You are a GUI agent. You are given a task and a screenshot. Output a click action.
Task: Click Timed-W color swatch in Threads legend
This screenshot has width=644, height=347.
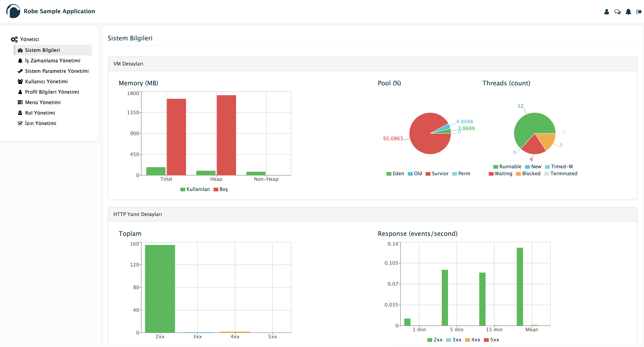pyautogui.click(x=547, y=167)
